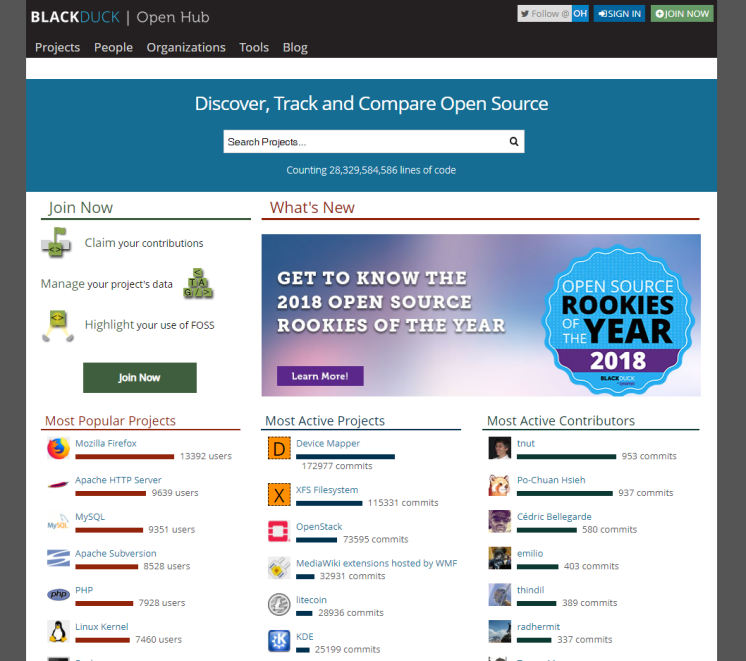Open the PHP project link
Viewport: 746px width, 661px height.
pos(84,590)
